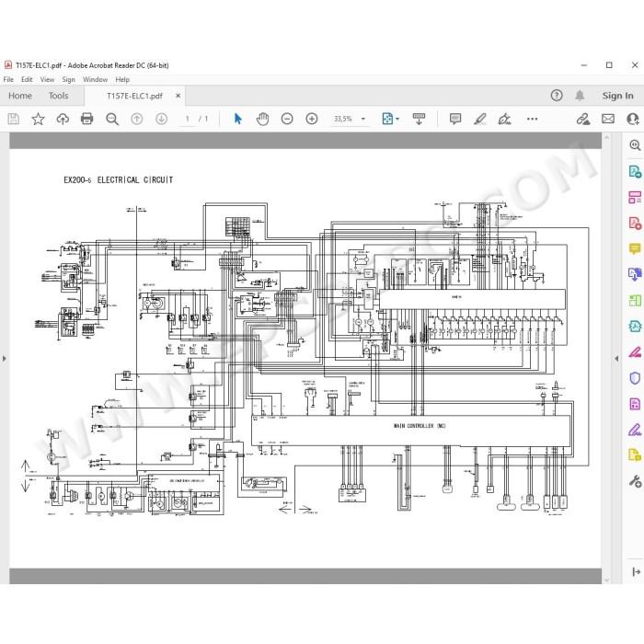The height and width of the screenshot is (644, 644).
Task: Click the page number field
Action: pos(188,119)
